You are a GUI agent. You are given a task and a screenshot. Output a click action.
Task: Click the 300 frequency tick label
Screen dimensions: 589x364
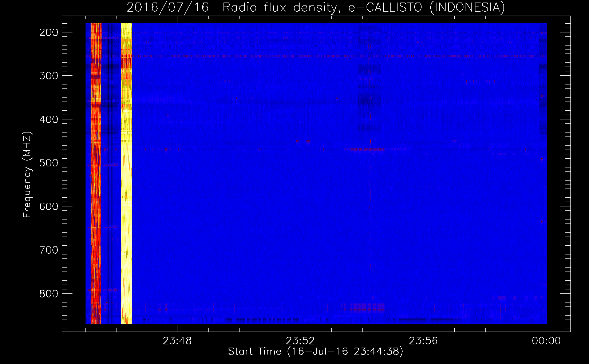click(x=49, y=76)
